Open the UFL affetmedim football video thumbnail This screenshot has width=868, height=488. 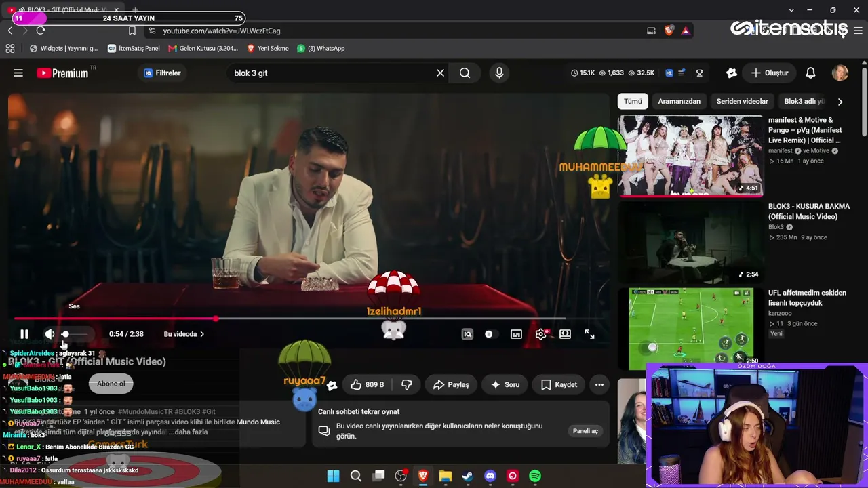690,329
